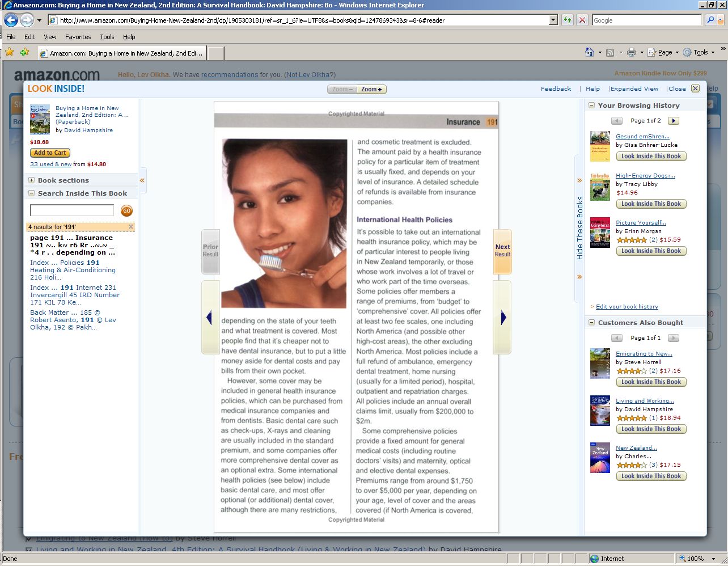
Task: Collapse left panel with orange double-arrow
Action: (142, 180)
